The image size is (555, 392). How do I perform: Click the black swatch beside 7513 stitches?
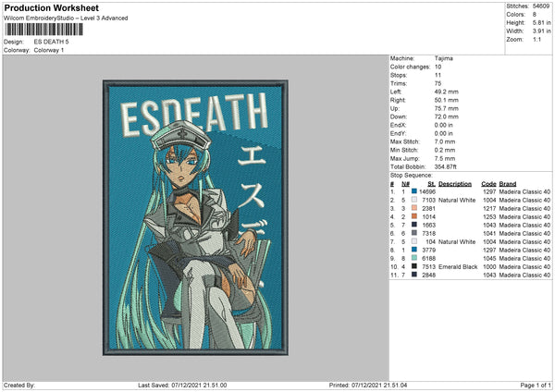coord(414,266)
